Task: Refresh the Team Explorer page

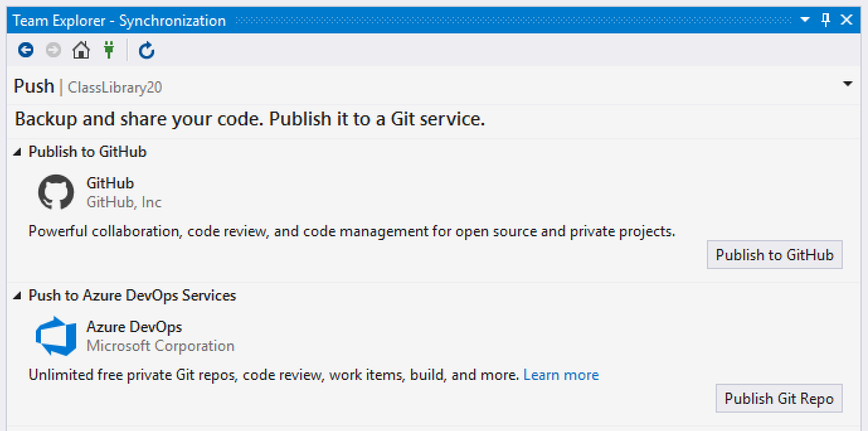Action: [x=147, y=50]
